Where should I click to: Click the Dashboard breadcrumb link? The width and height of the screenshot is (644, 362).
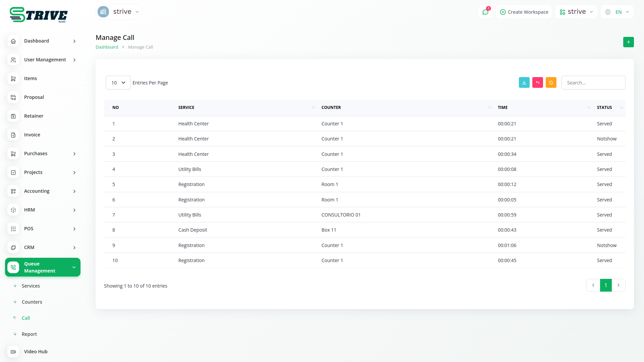107,47
